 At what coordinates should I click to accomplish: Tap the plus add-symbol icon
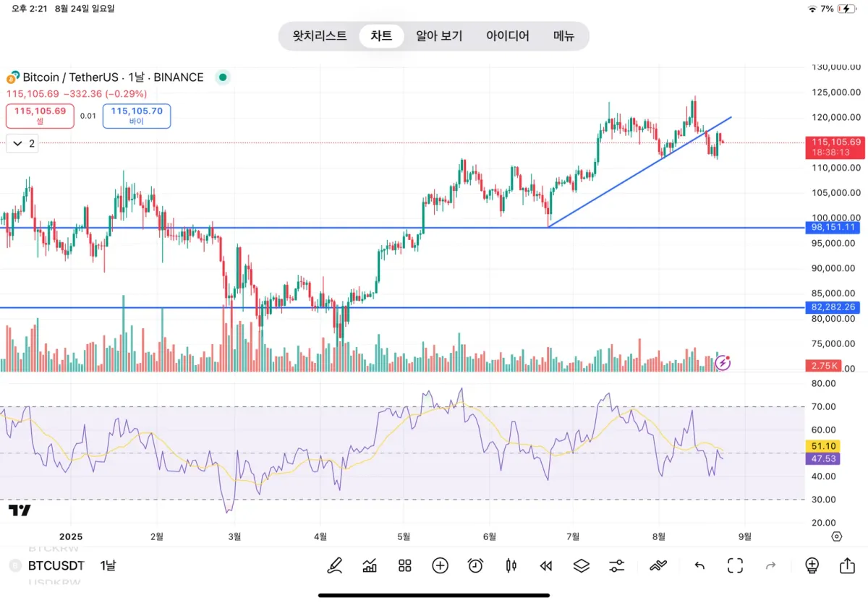point(440,565)
